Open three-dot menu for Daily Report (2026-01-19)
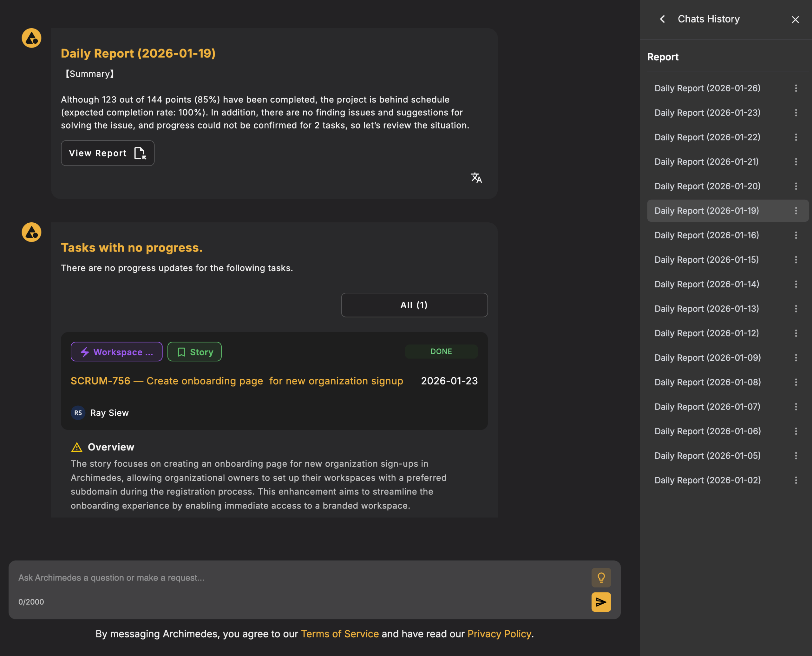Screen dimensions: 812x656 (796, 211)
